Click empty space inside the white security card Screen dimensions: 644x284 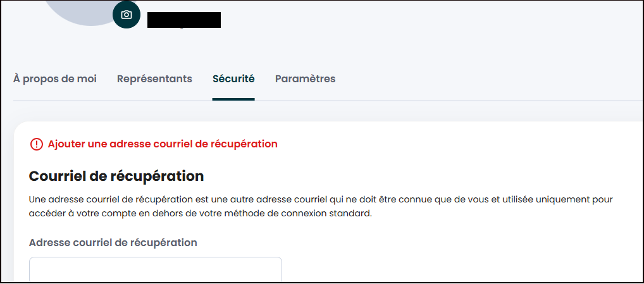point(474,253)
